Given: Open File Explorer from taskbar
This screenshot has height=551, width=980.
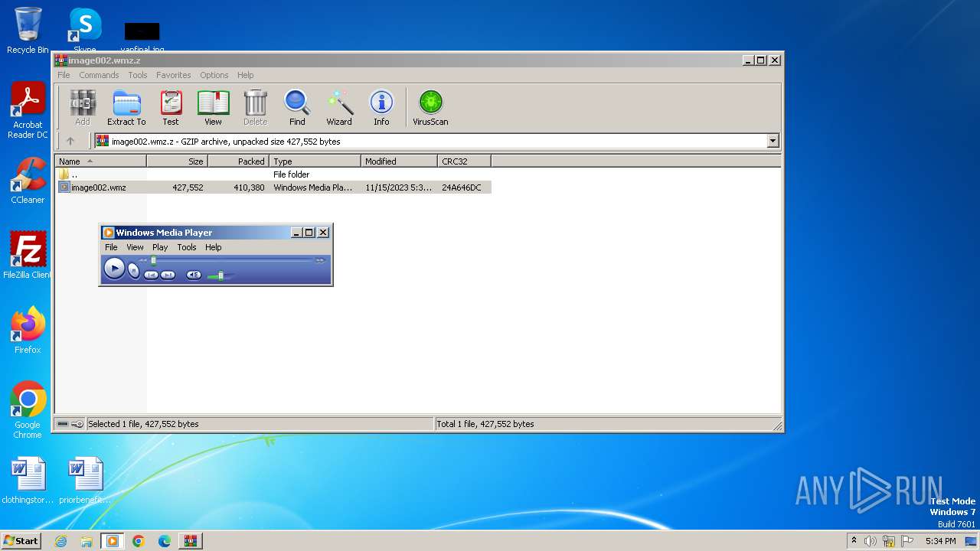Looking at the screenshot, I should coord(87,541).
